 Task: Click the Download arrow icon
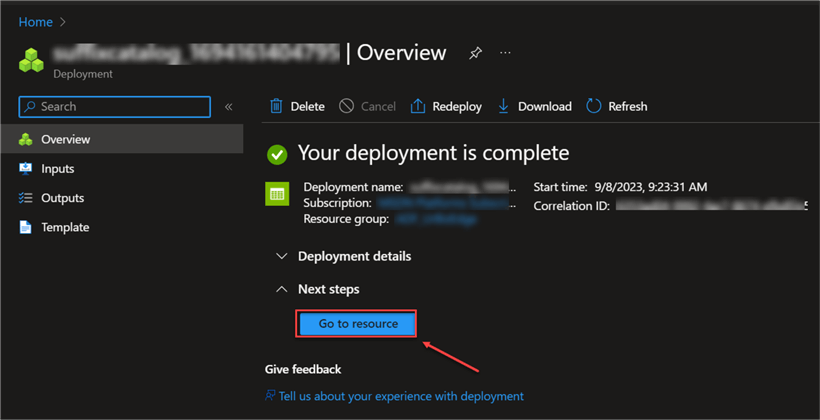click(x=503, y=106)
